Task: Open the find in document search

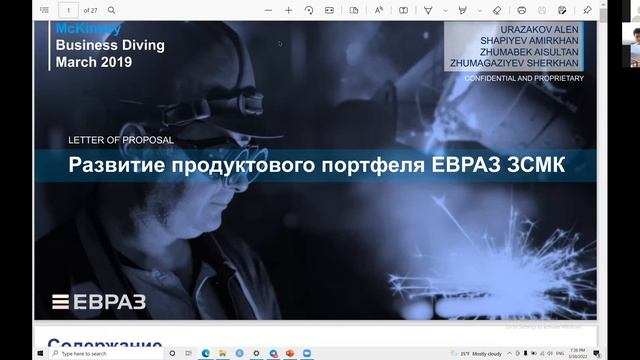Action: point(111,10)
